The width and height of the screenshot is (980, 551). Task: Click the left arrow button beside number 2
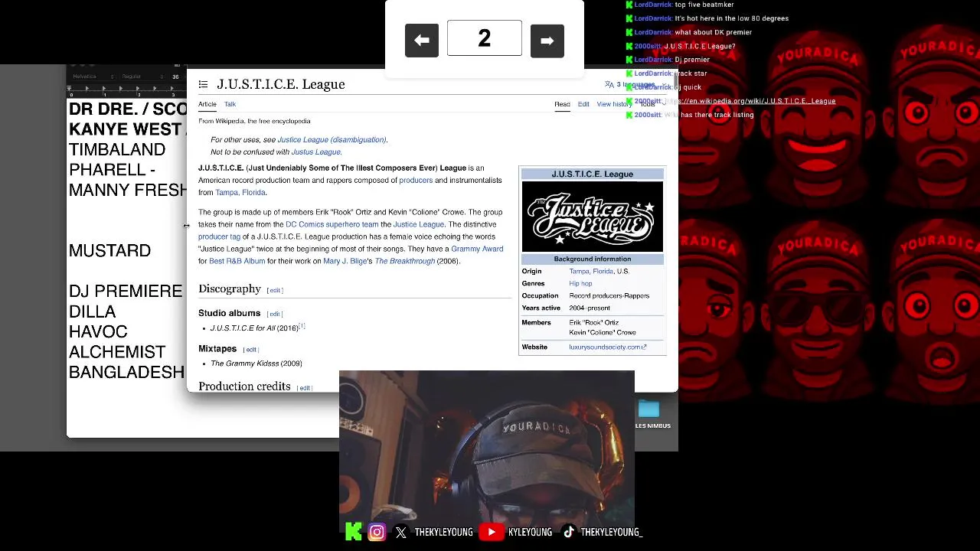[x=422, y=41]
